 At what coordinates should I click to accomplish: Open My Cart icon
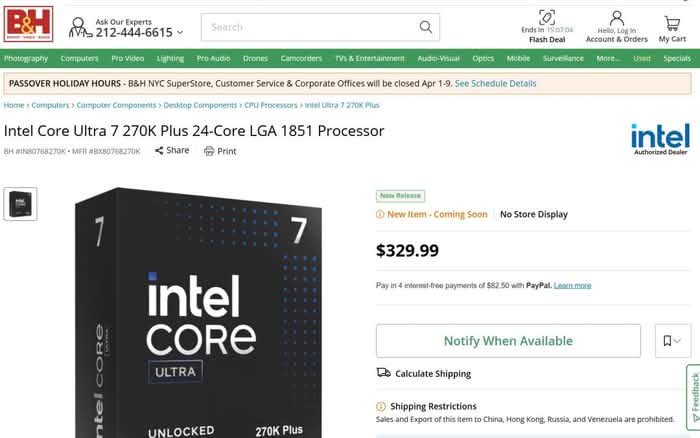pyautogui.click(x=672, y=22)
